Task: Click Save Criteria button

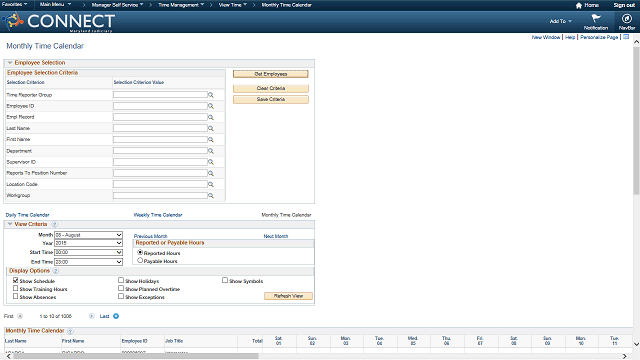Action: pos(271,99)
